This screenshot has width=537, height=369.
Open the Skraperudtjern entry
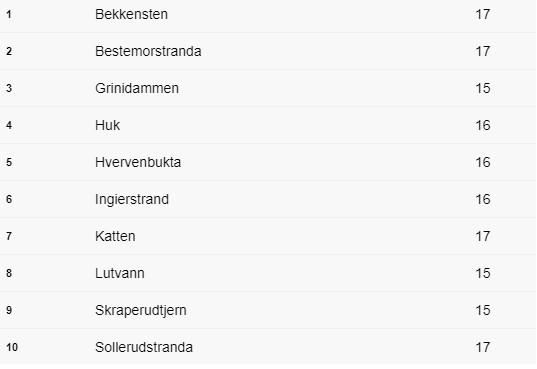click(141, 311)
